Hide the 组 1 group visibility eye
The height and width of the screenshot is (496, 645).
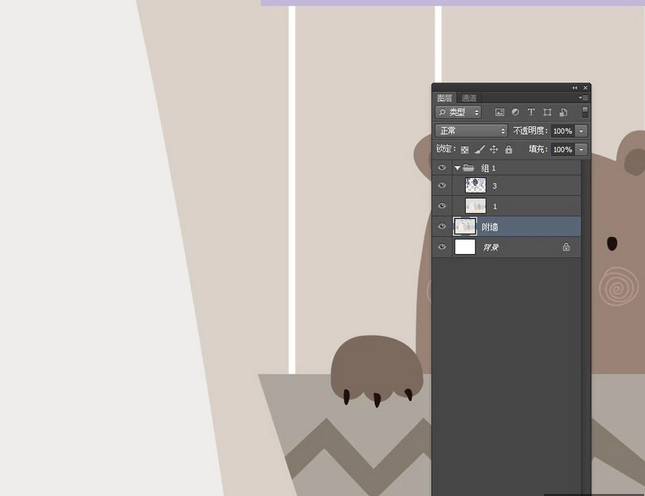tap(442, 168)
